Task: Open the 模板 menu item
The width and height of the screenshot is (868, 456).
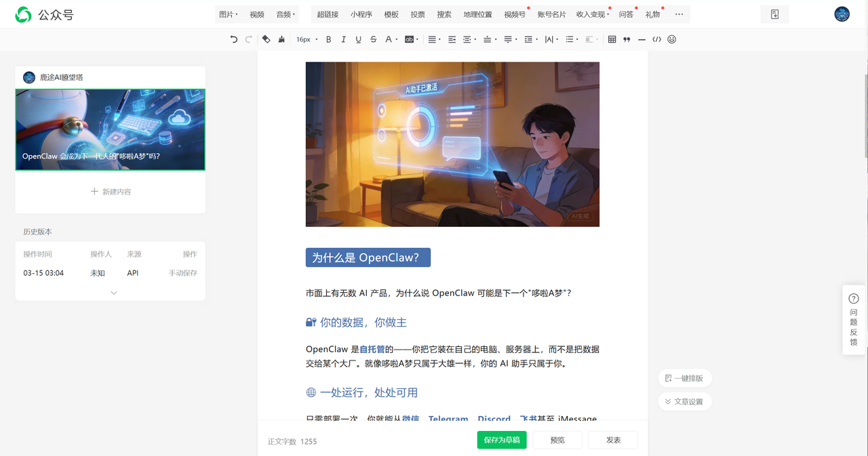Action: pyautogui.click(x=391, y=14)
